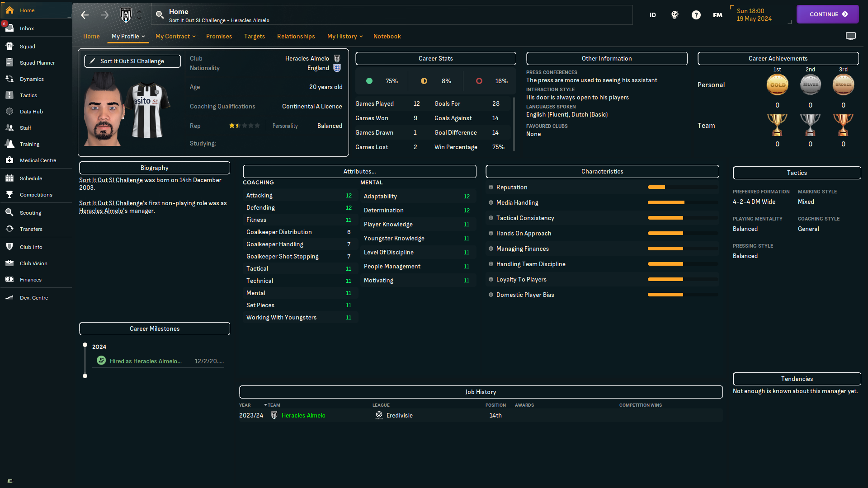Go back with left arrow
This screenshot has width=868, height=488.
click(x=85, y=15)
